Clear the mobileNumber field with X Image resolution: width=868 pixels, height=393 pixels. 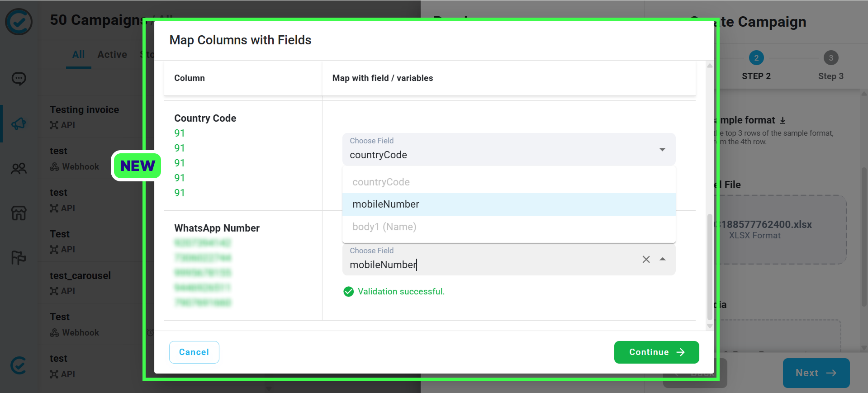646,259
